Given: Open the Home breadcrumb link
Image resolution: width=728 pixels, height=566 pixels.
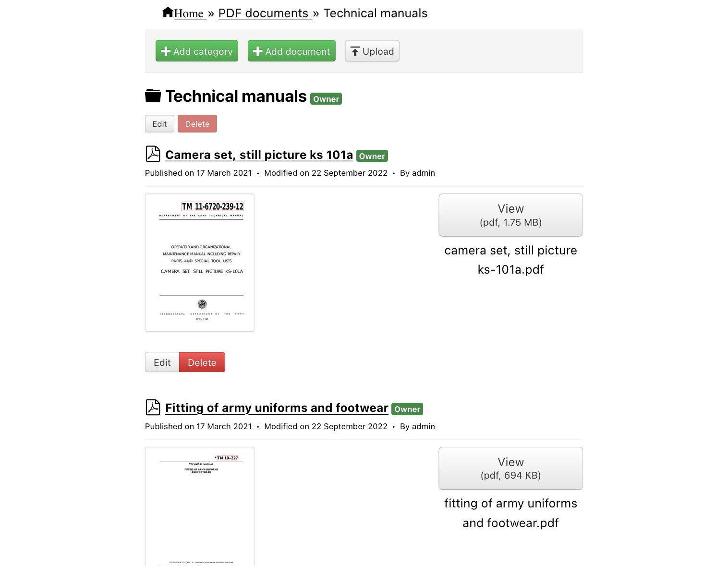Looking at the screenshot, I should pyautogui.click(x=189, y=13).
